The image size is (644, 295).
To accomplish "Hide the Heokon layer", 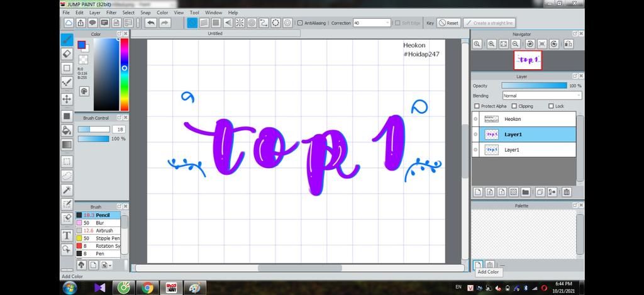I will tap(475, 119).
